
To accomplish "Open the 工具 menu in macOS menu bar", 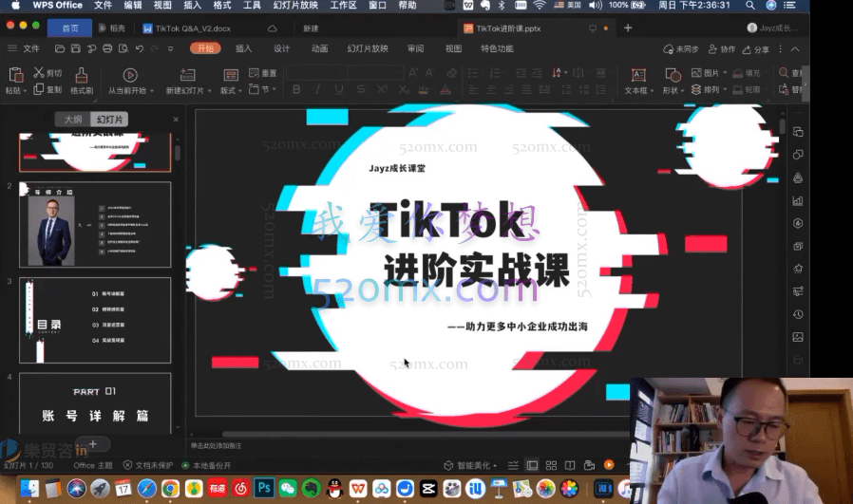I will pyautogui.click(x=252, y=6).
